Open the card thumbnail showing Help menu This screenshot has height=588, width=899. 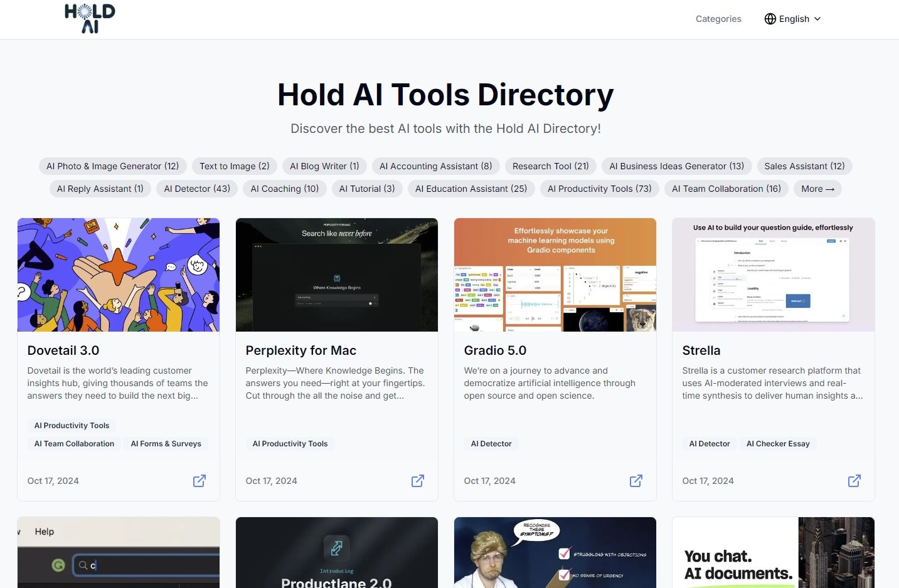(119, 552)
